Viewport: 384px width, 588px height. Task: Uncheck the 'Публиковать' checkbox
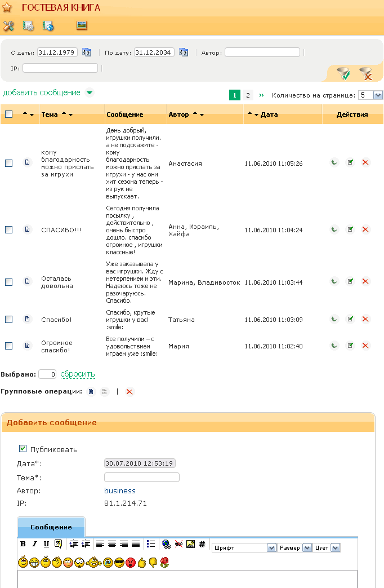[x=23, y=449]
